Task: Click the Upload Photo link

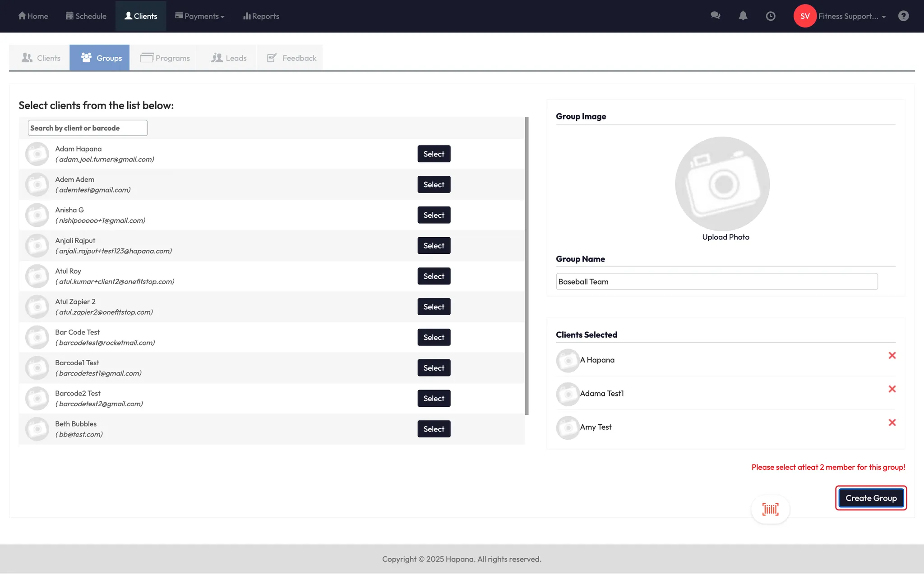Action: tap(725, 237)
